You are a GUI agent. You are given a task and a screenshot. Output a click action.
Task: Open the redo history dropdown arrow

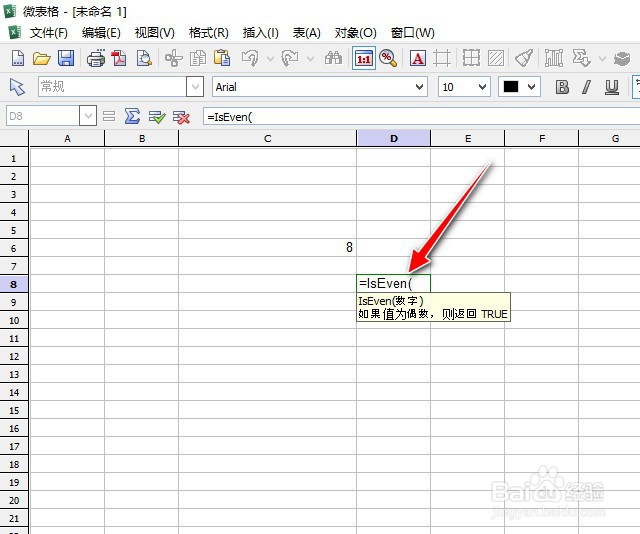pos(310,59)
